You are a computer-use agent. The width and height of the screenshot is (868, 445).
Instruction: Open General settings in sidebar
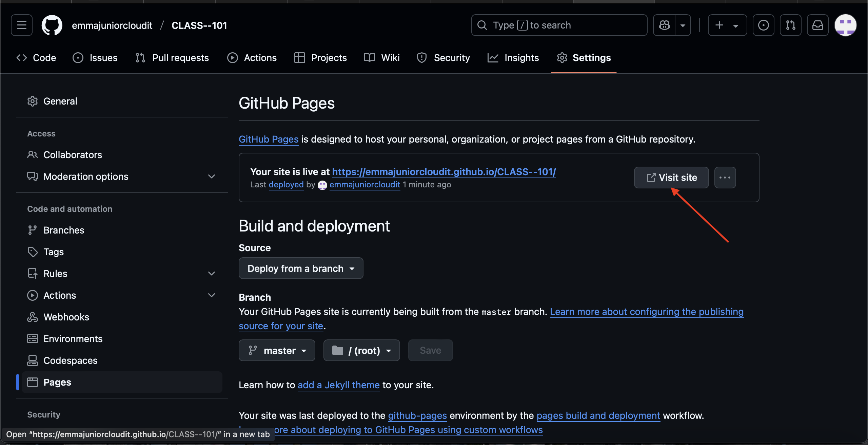(122, 101)
